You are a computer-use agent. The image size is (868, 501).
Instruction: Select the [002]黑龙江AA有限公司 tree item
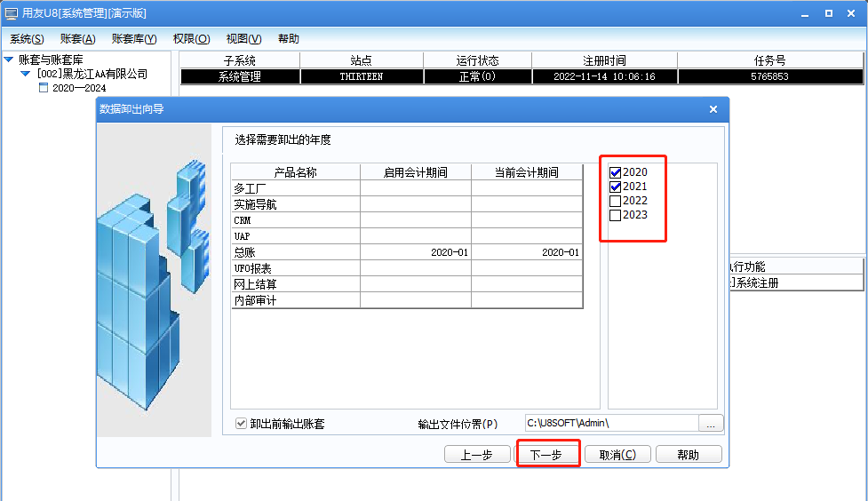point(92,74)
